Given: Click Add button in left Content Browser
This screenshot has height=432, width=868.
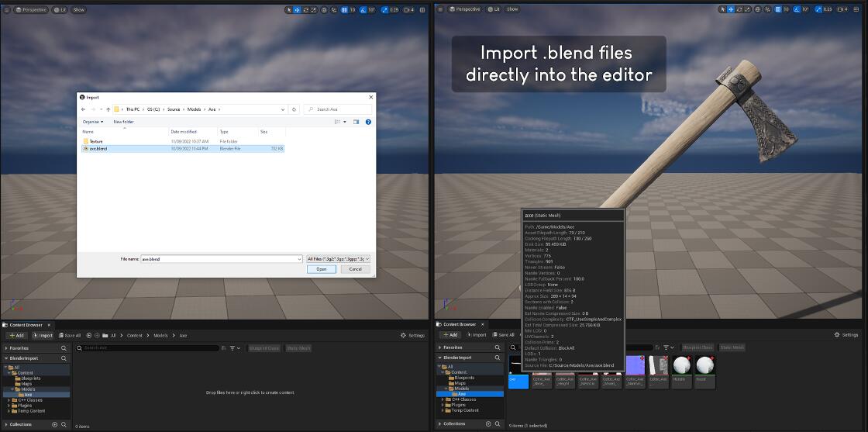Looking at the screenshot, I should [16, 335].
